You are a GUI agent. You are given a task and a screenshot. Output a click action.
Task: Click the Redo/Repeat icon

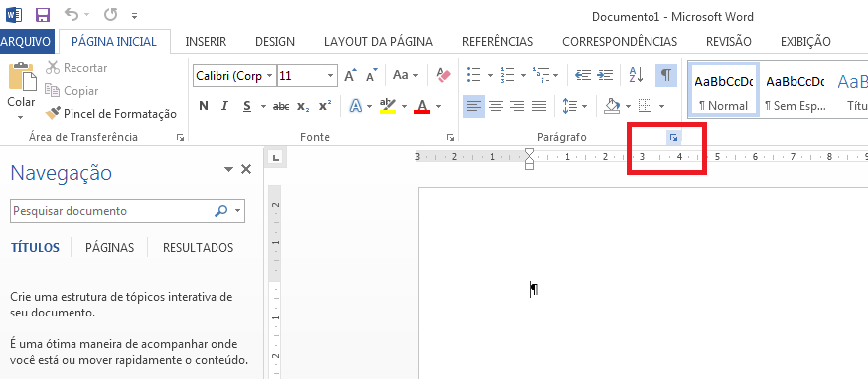tap(110, 14)
